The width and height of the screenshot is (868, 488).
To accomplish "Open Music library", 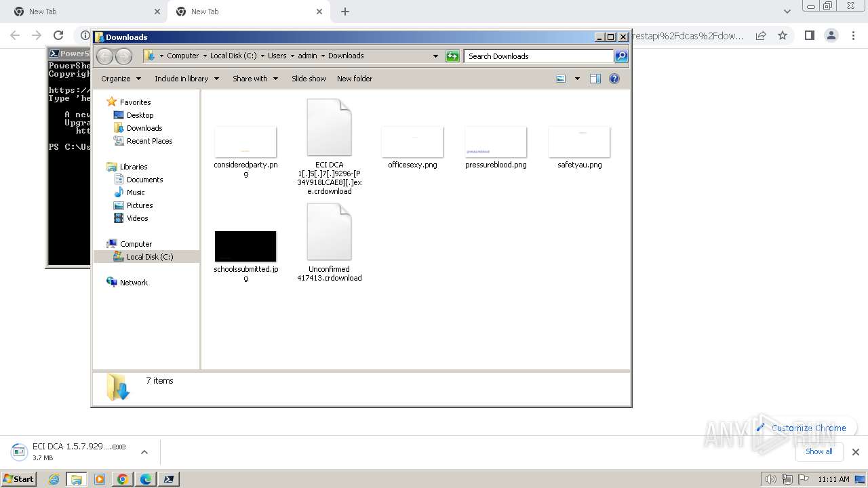I will [136, 192].
